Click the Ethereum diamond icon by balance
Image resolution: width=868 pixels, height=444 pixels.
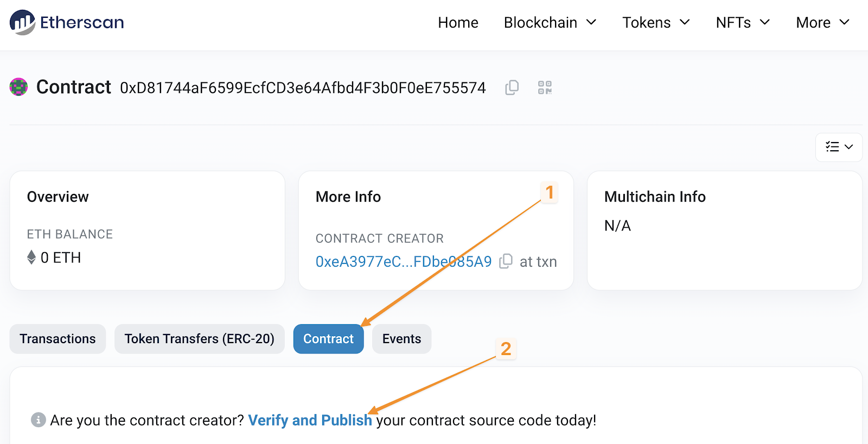pyautogui.click(x=31, y=258)
